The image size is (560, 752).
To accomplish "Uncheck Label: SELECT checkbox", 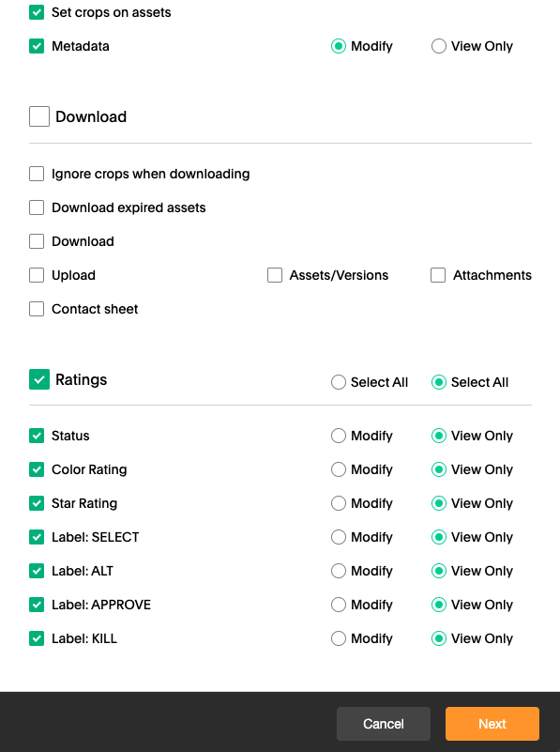I will (37, 537).
